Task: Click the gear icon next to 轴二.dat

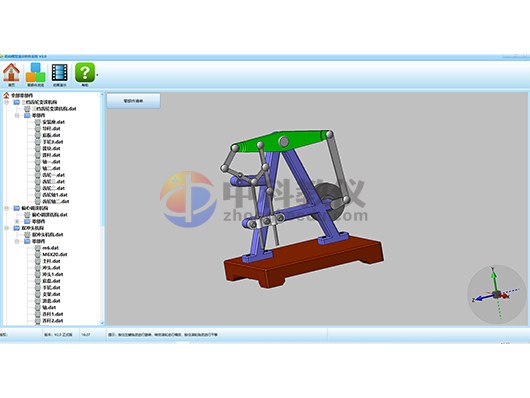Action: coord(38,168)
